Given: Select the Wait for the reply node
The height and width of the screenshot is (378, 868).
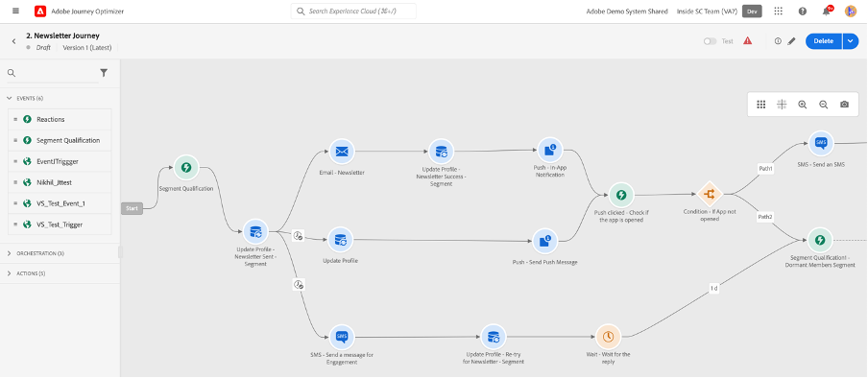Looking at the screenshot, I should point(608,337).
